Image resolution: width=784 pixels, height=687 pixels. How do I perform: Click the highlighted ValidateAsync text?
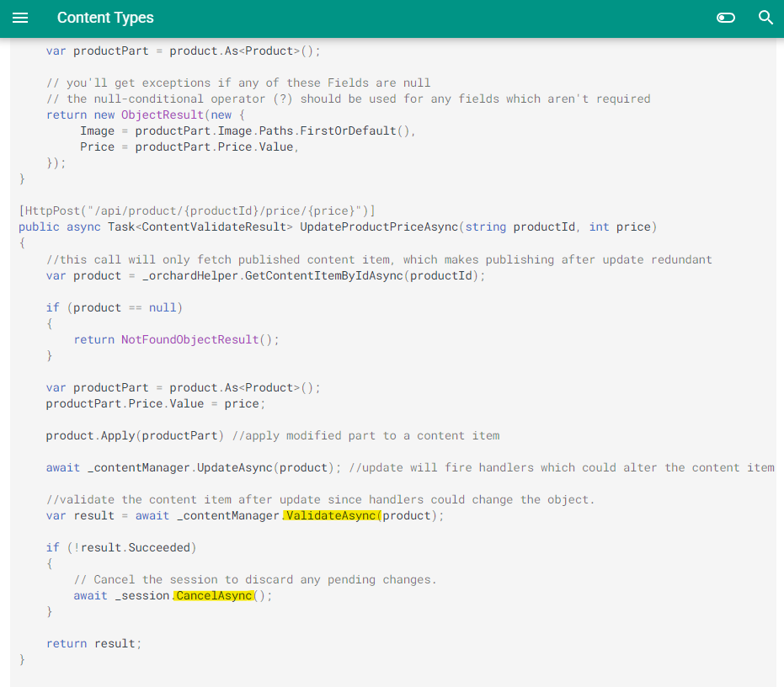point(332,515)
